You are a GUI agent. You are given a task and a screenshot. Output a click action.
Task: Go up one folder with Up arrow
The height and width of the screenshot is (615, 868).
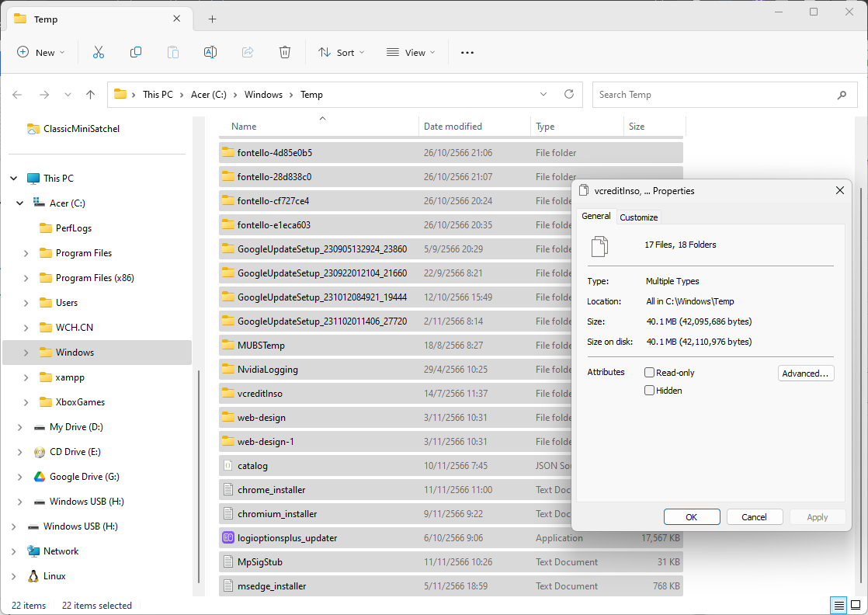click(90, 95)
